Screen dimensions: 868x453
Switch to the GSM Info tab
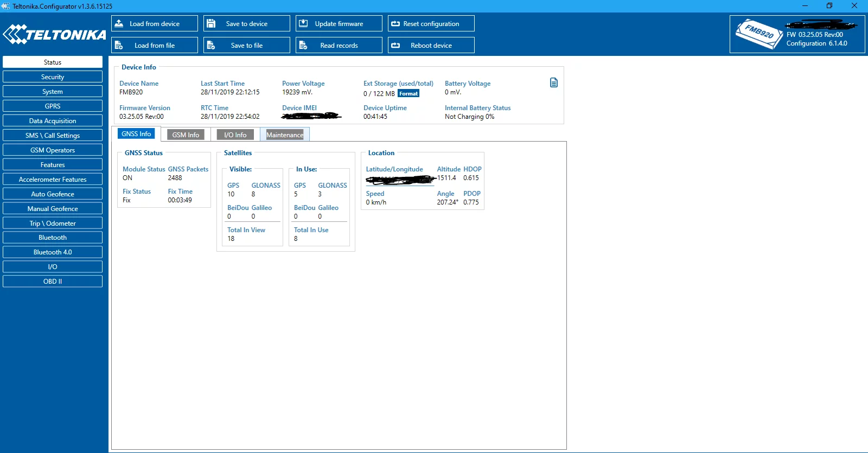pos(186,135)
